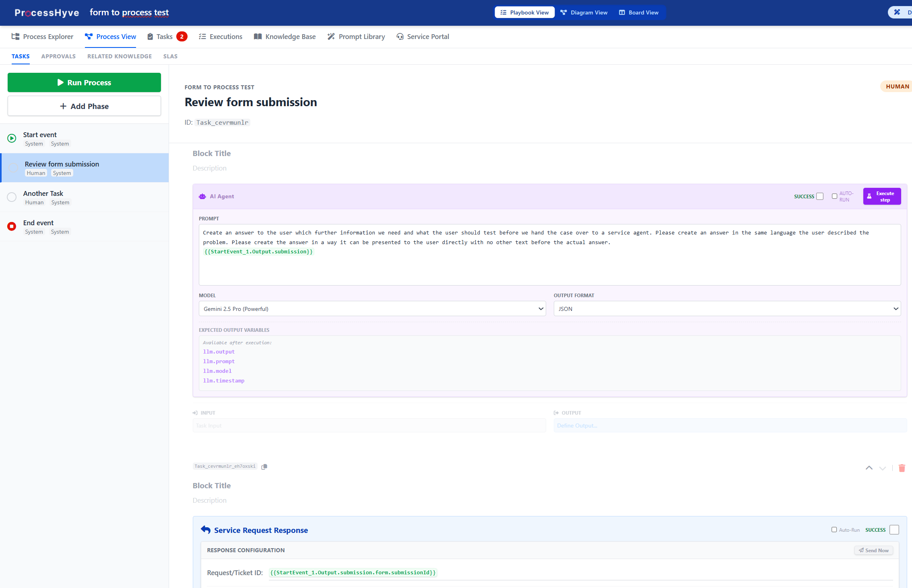Select Another Task status circle
The height and width of the screenshot is (588, 912).
(12, 197)
